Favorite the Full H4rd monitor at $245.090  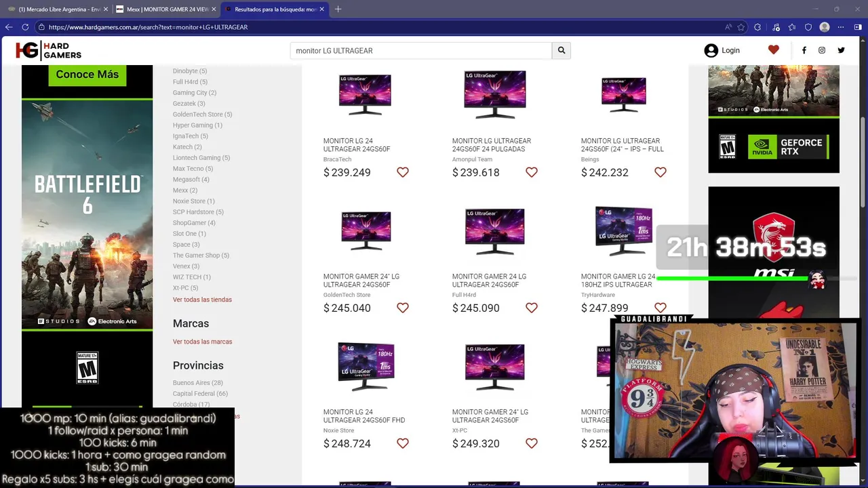(x=532, y=308)
